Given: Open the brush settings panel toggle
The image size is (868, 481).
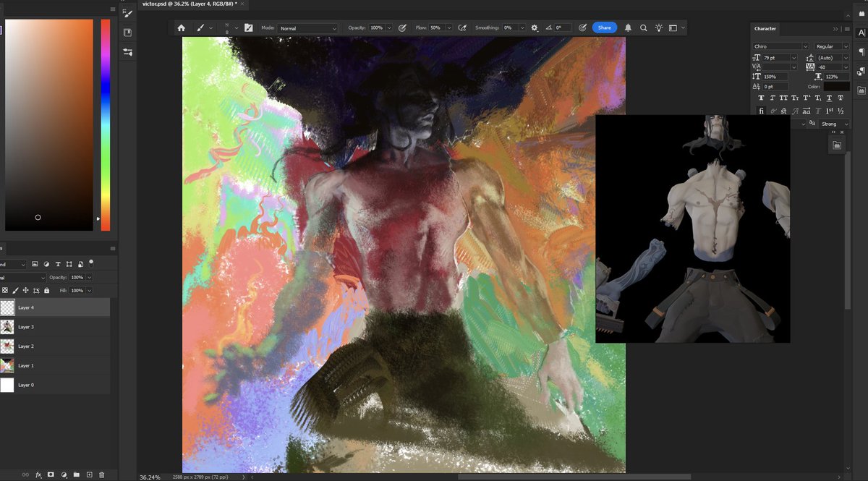Looking at the screenshot, I should (x=248, y=28).
